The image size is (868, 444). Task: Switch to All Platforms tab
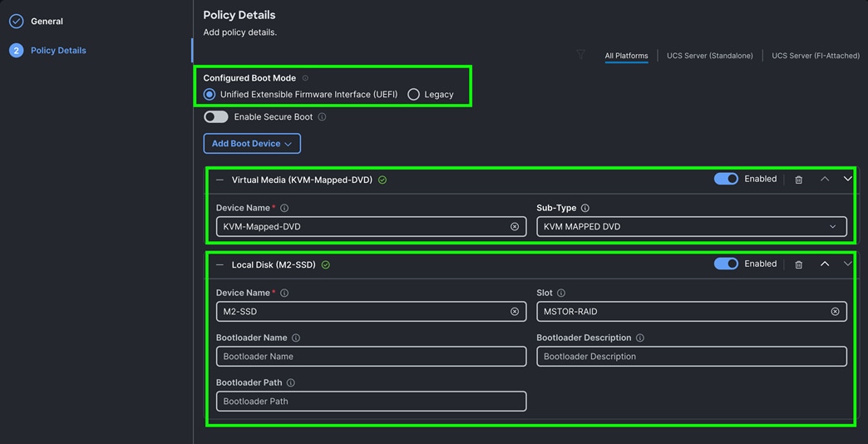pos(626,56)
